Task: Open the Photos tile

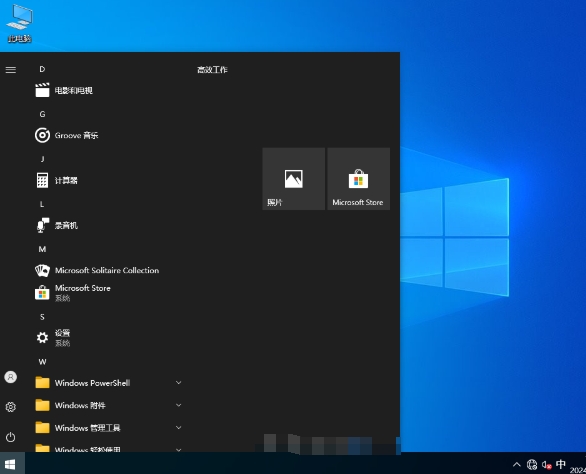Action: tap(294, 179)
